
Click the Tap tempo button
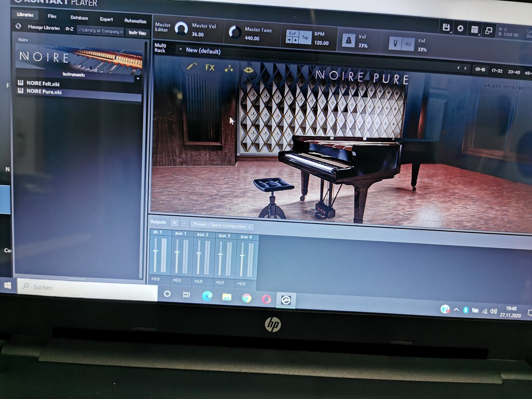click(x=305, y=37)
